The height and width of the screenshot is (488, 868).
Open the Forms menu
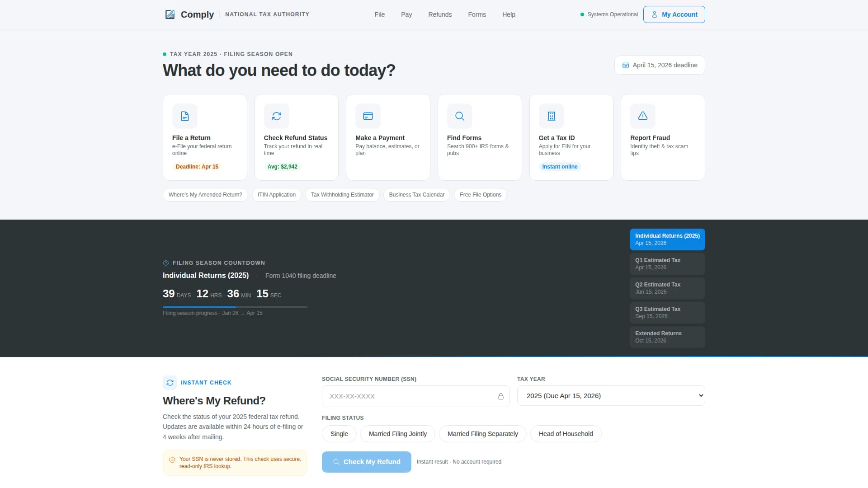[x=477, y=14]
